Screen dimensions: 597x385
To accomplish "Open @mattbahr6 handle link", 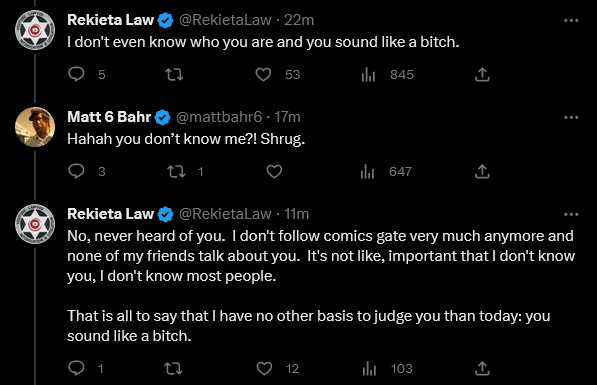I will pyautogui.click(x=219, y=117).
